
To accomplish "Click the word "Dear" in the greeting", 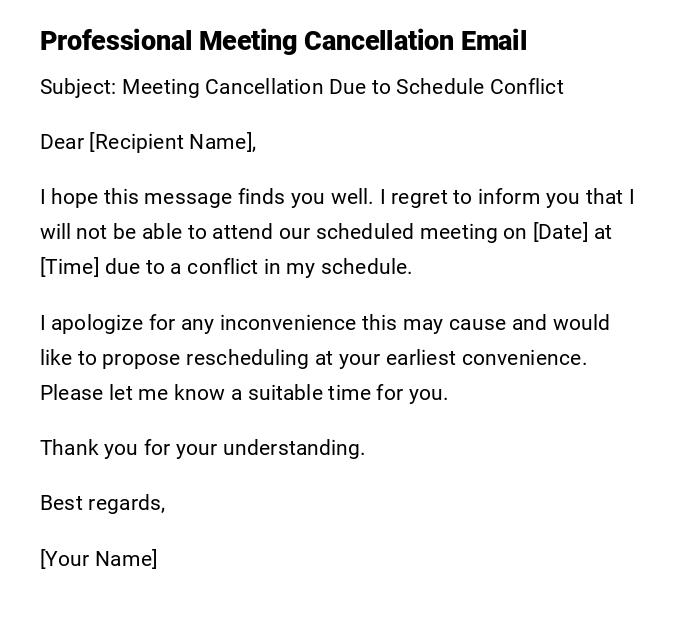I will (x=61, y=142).
